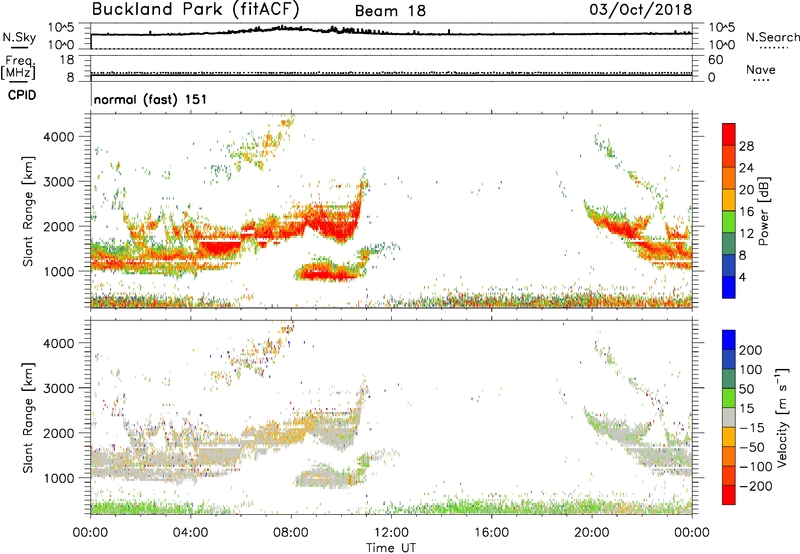Click the "16" label on Power color bar
This screenshot has width=800, height=554.
coord(746,212)
